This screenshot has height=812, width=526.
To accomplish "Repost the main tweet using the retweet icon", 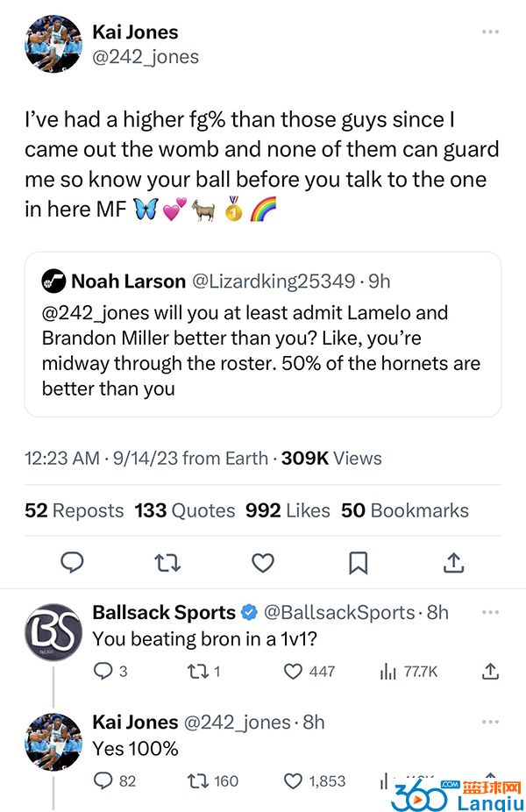I will (x=167, y=562).
